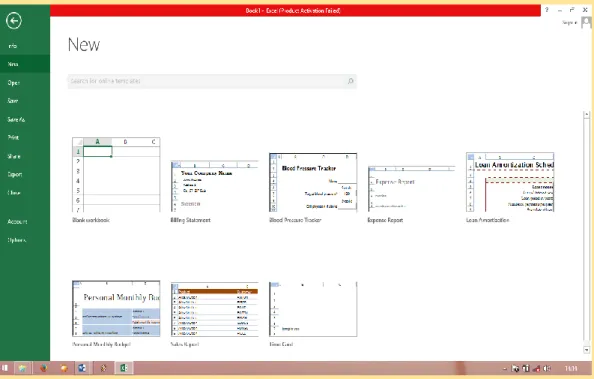Open the Print page in sidebar
This screenshot has width=594, height=379.
(x=13, y=138)
